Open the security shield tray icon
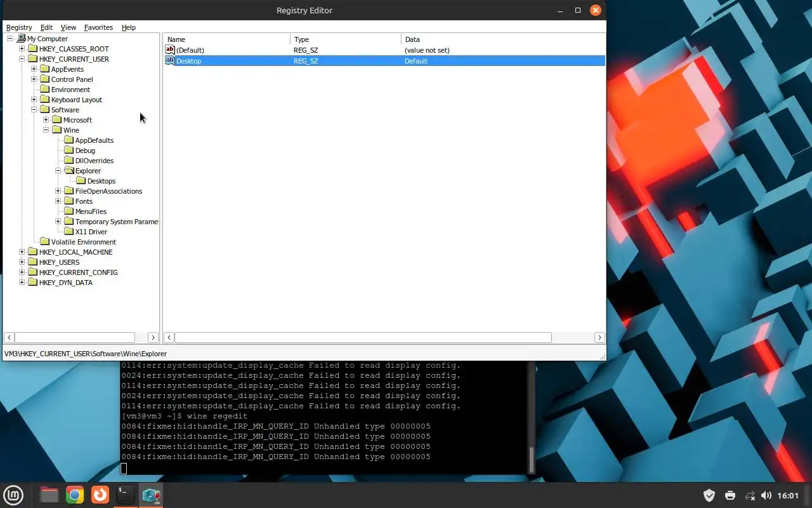This screenshot has width=812, height=508. (709, 495)
